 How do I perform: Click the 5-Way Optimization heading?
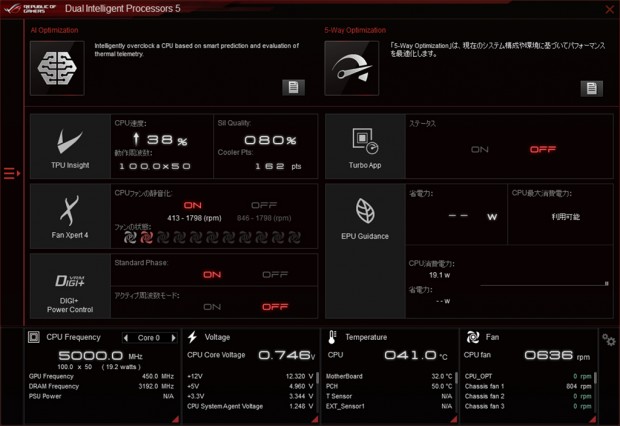[x=355, y=30]
